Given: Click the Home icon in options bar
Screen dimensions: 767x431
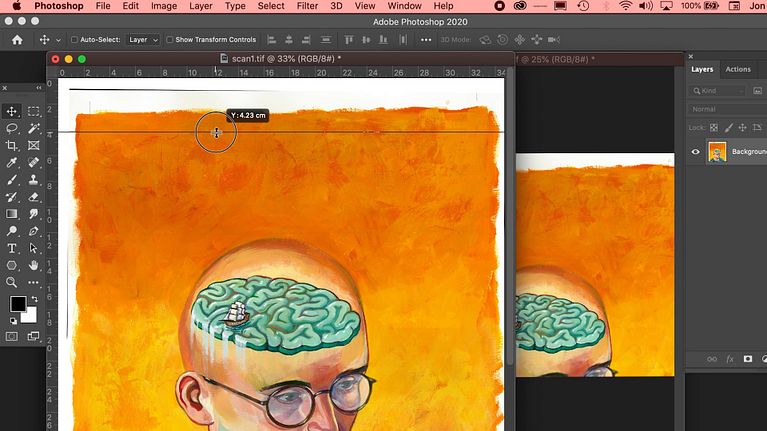Looking at the screenshot, I should click(x=16, y=40).
